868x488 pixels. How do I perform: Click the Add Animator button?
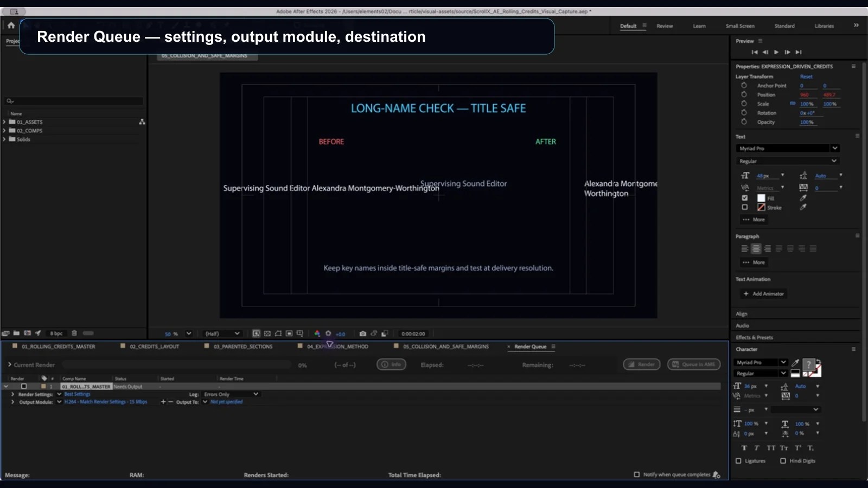point(764,293)
